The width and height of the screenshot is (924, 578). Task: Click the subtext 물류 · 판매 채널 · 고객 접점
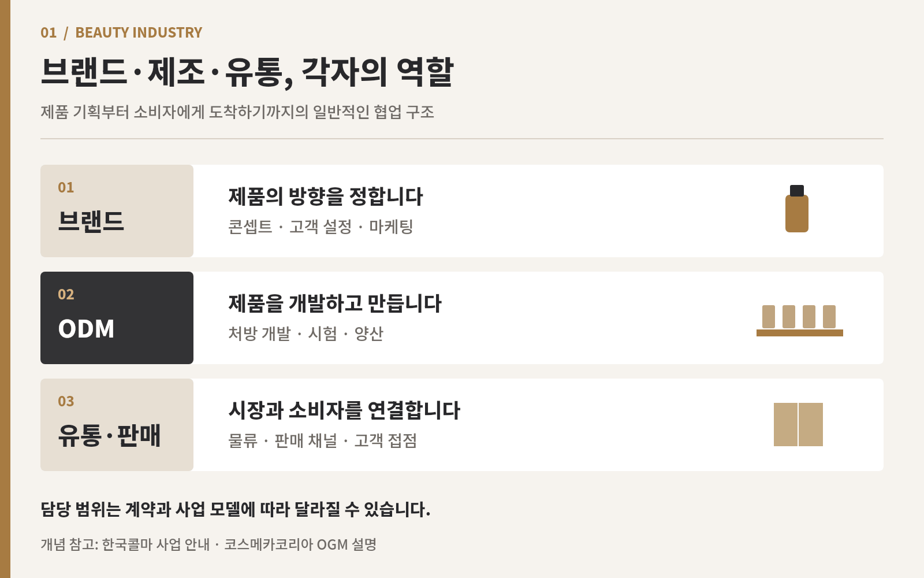pyautogui.click(x=322, y=440)
